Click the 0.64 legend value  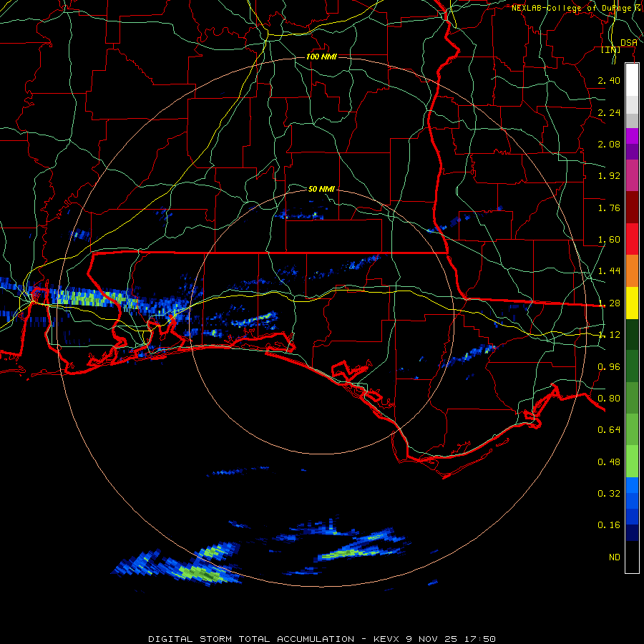pyautogui.click(x=609, y=430)
